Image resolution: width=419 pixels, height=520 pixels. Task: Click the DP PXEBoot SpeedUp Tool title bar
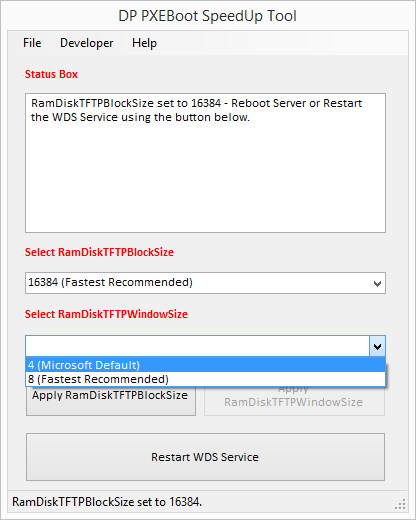(x=207, y=16)
